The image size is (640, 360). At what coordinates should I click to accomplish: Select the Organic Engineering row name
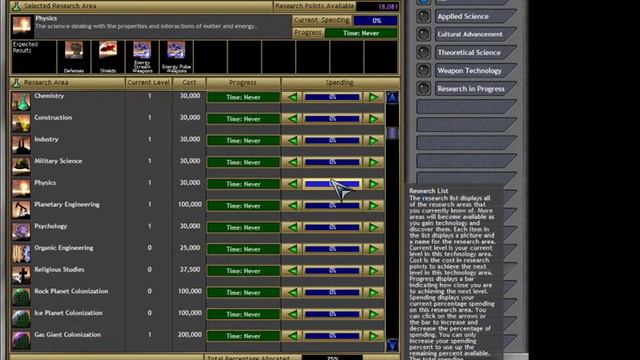(x=64, y=248)
